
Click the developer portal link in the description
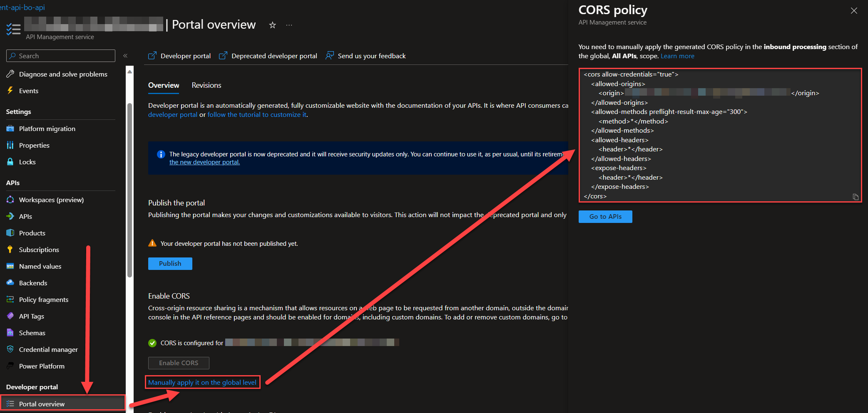pyautogui.click(x=173, y=115)
